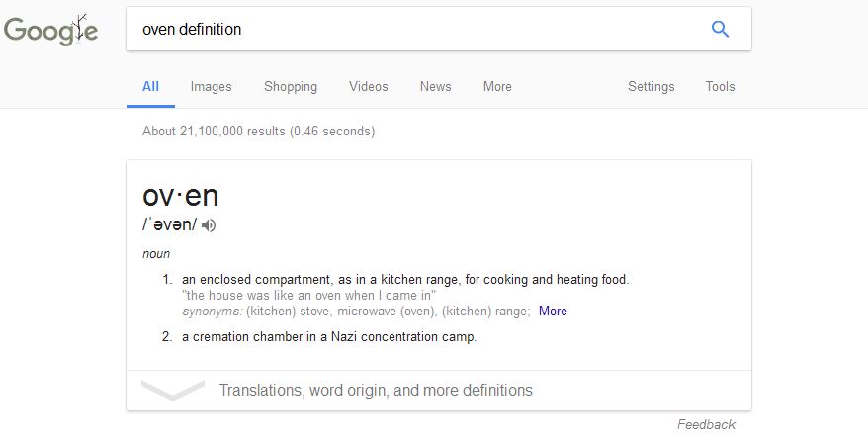
Task: Play the oven pronunciation audio
Action: [209, 225]
